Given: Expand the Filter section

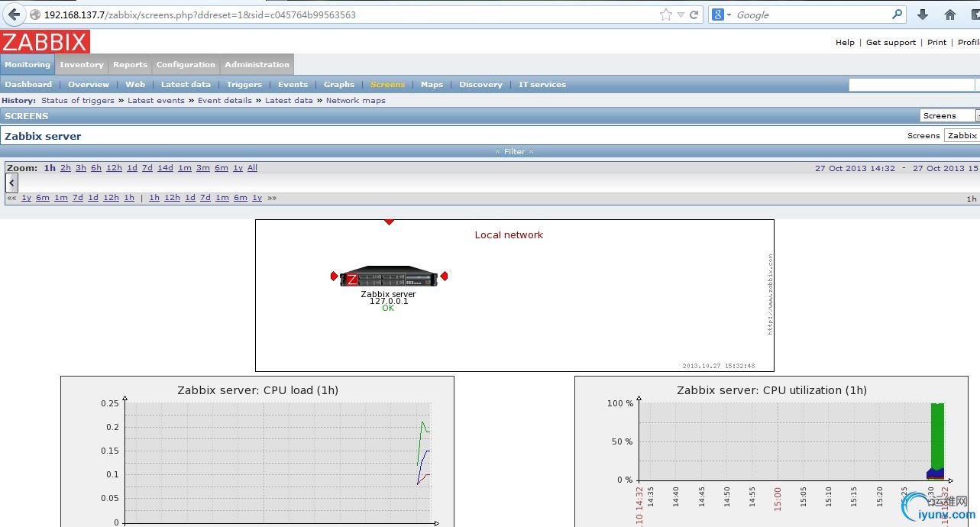Looking at the screenshot, I should click(515, 151).
